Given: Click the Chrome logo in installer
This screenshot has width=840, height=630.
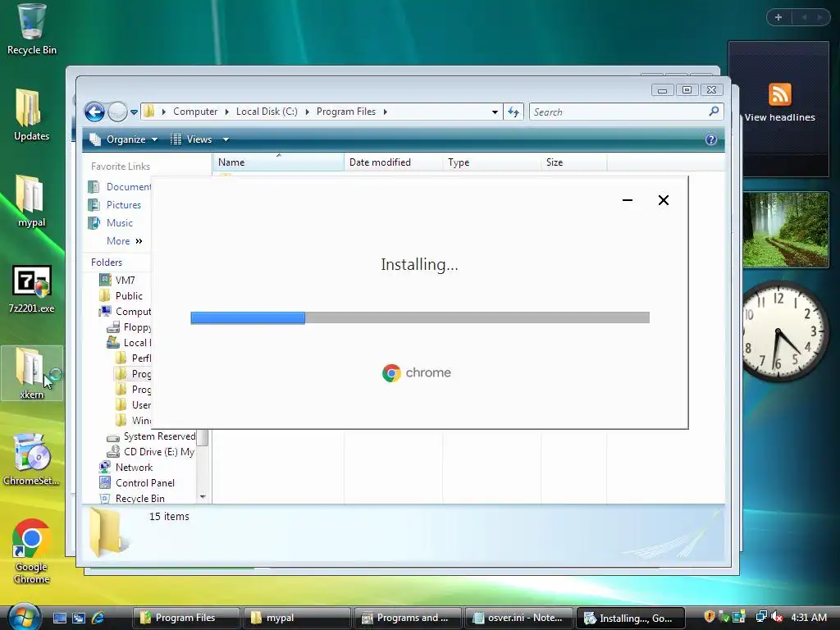Looking at the screenshot, I should tap(417, 373).
